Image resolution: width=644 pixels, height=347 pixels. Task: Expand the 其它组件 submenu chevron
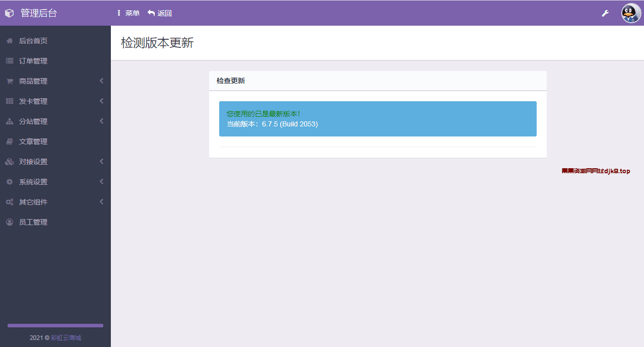click(101, 201)
